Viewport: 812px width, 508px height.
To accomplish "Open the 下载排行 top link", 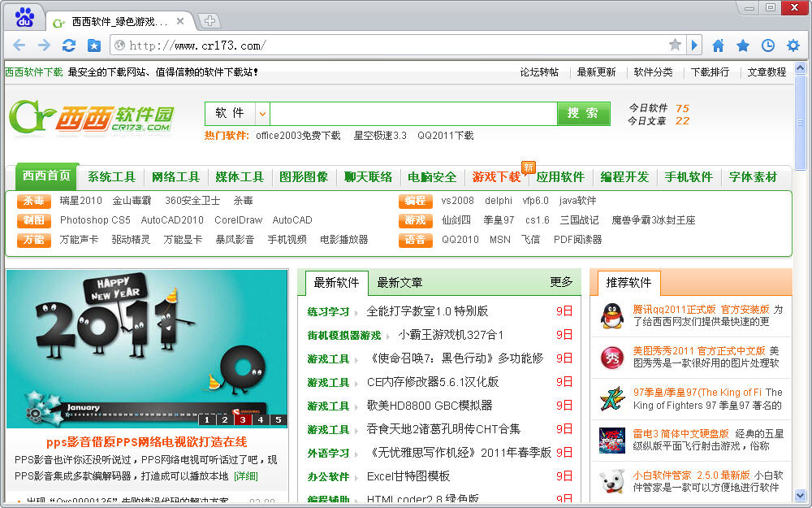I will tap(710, 72).
